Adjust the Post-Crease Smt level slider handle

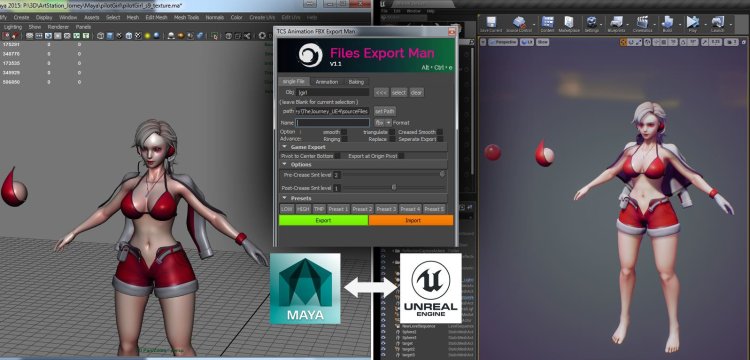[x=394, y=187]
